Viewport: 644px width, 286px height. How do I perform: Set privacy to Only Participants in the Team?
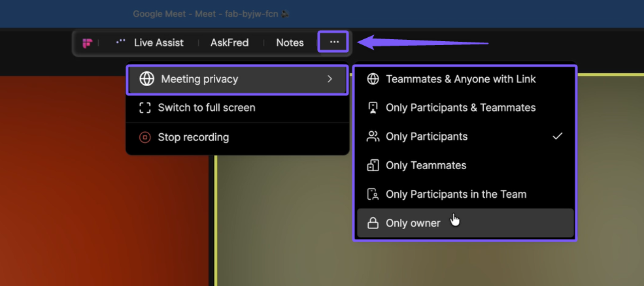click(456, 194)
